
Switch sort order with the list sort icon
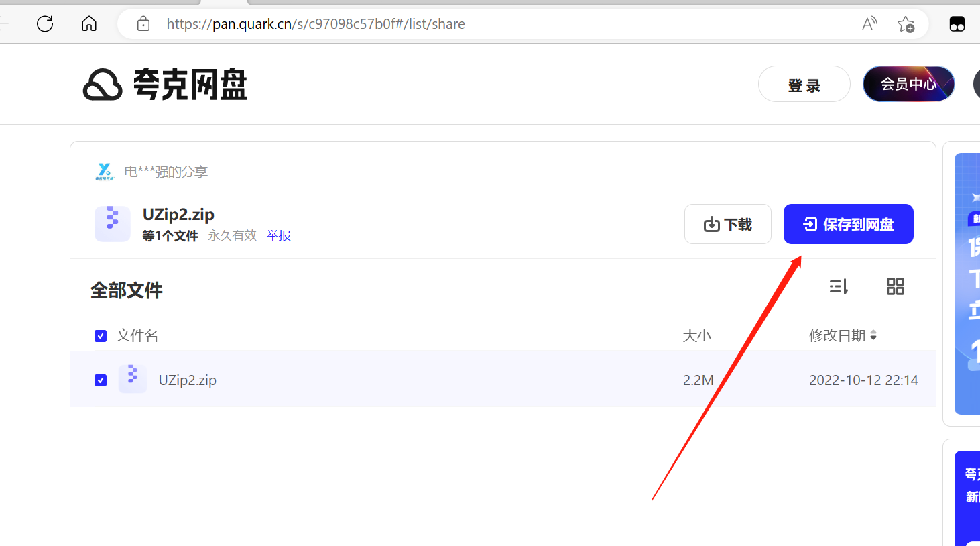pyautogui.click(x=839, y=287)
